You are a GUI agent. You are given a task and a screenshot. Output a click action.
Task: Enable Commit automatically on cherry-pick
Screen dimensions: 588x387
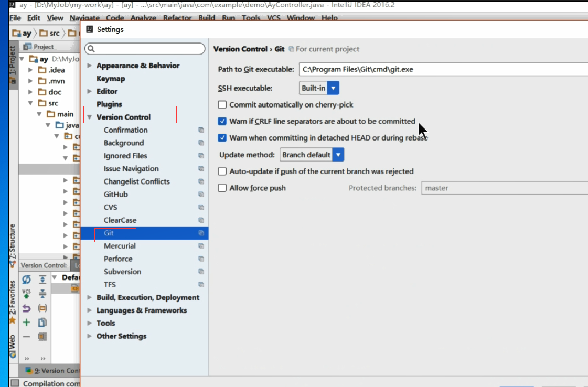(x=222, y=105)
